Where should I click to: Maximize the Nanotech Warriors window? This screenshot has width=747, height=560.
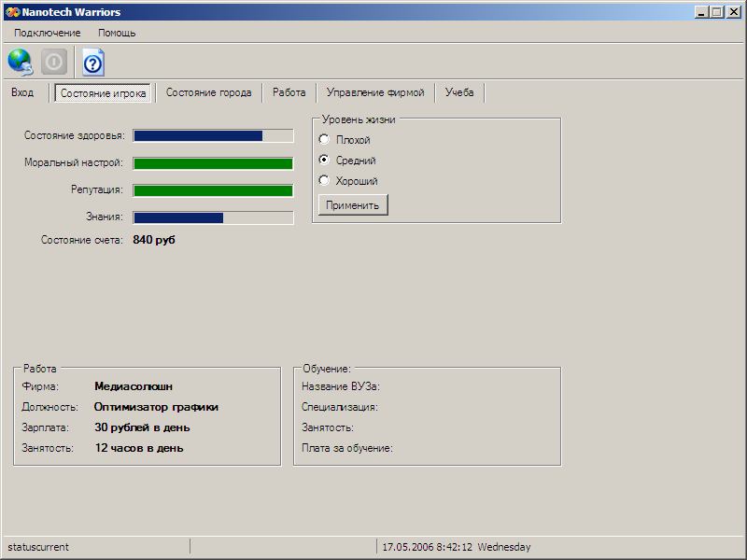pyautogui.click(x=716, y=12)
